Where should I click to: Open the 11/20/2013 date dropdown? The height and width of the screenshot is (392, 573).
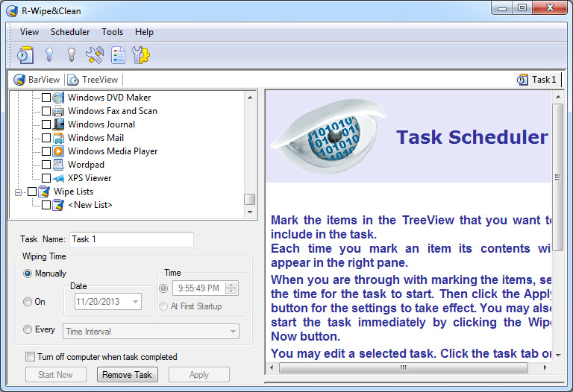pos(135,302)
